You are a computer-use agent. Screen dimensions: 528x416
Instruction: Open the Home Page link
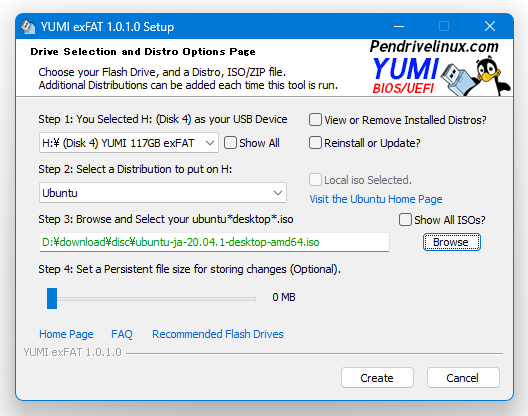[66, 334]
